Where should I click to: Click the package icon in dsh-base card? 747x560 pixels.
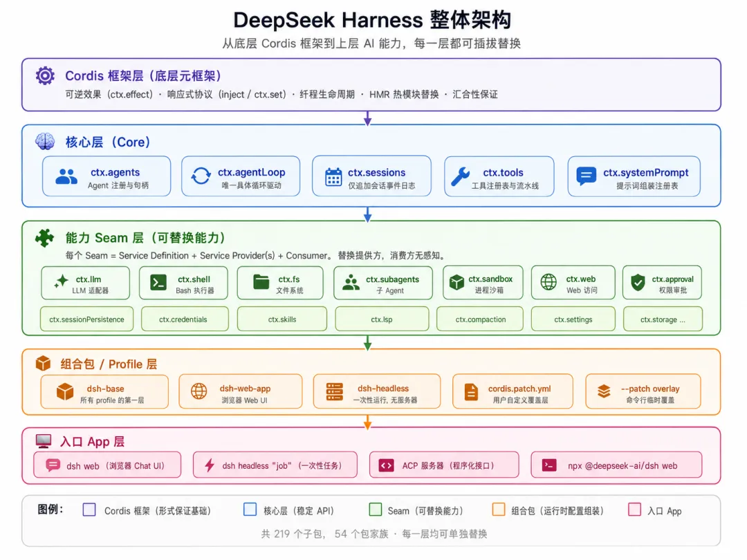point(65,391)
